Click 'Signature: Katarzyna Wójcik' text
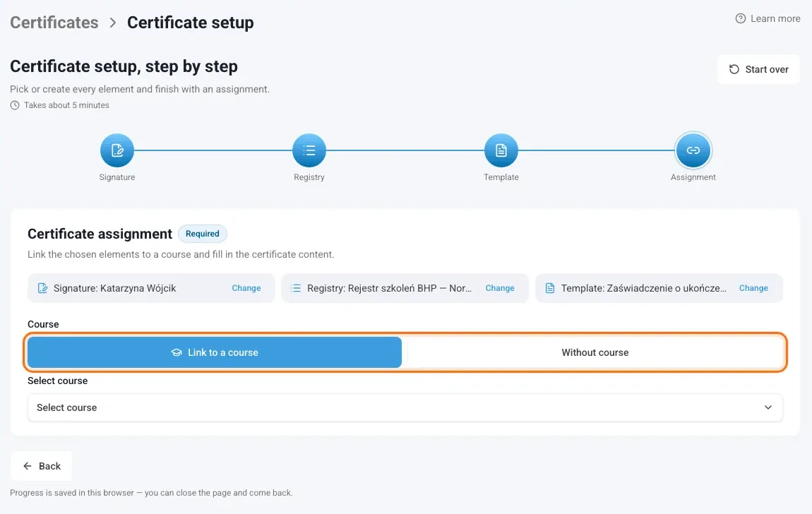The width and height of the screenshot is (812, 514). (x=115, y=288)
